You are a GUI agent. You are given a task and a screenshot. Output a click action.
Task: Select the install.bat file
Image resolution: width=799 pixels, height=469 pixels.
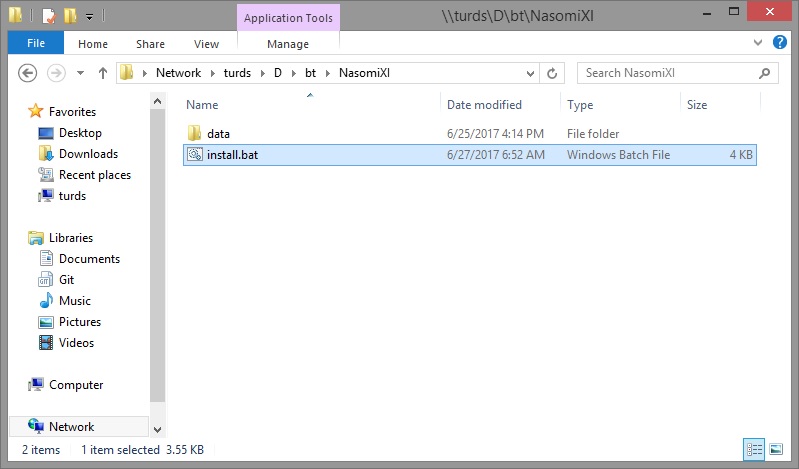(232, 155)
